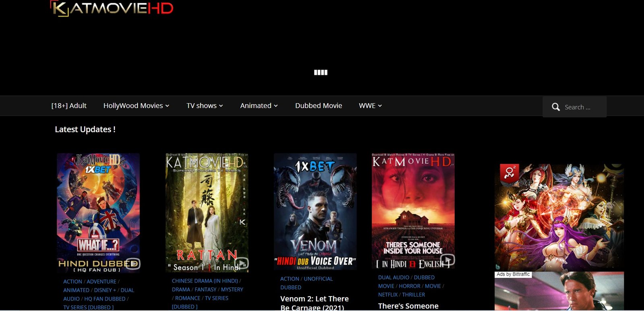644x311 pixels.
Task: Expand the WWE menu chevron
Action: (380, 106)
